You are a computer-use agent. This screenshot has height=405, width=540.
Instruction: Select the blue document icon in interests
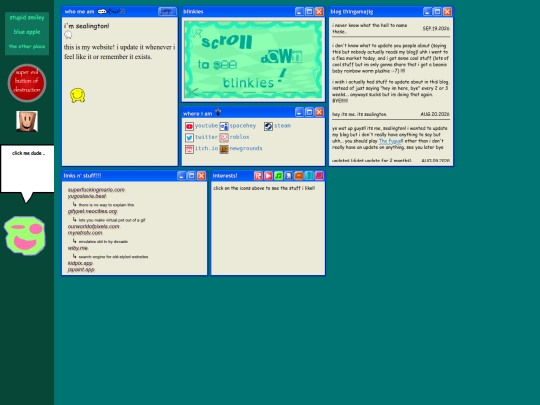coord(289,176)
